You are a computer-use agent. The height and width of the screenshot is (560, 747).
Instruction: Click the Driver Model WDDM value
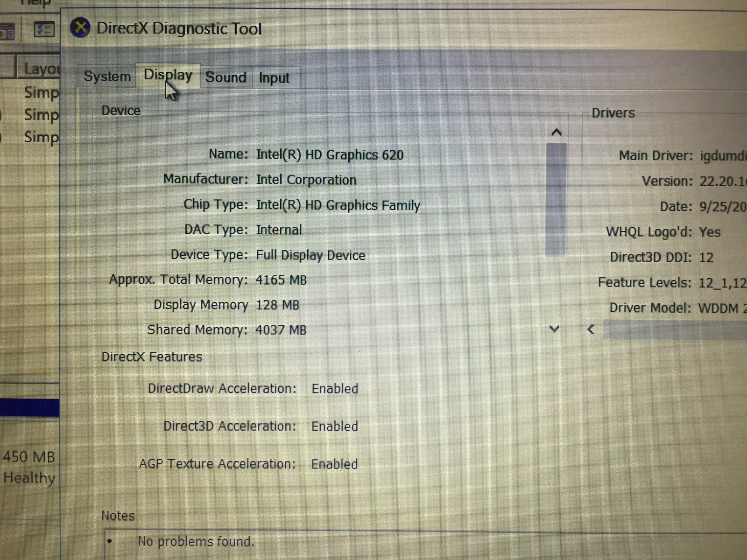[x=722, y=308]
